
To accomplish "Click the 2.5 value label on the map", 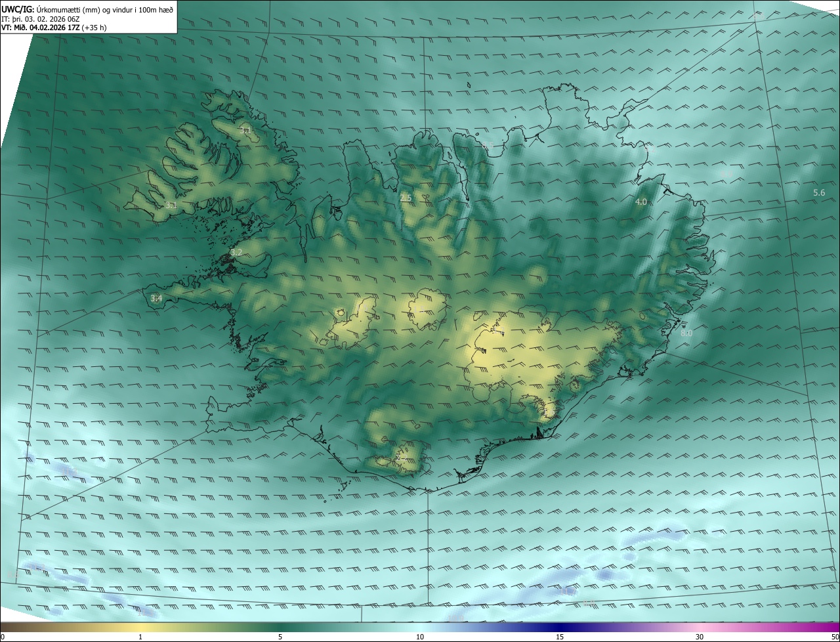I will pos(406,198).
